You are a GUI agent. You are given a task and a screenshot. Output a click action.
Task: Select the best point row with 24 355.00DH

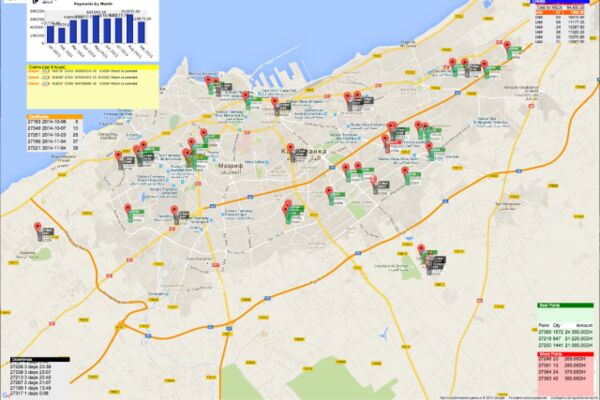tap(566, 332)
